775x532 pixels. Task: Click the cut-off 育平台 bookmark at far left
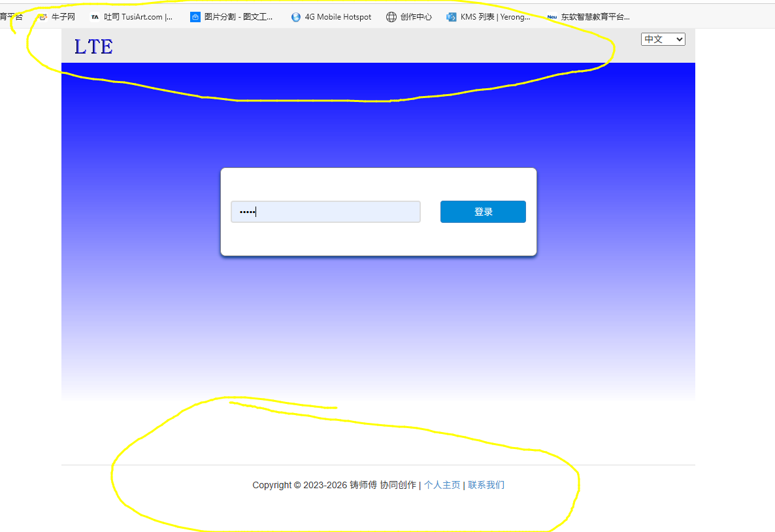(10, 17)
